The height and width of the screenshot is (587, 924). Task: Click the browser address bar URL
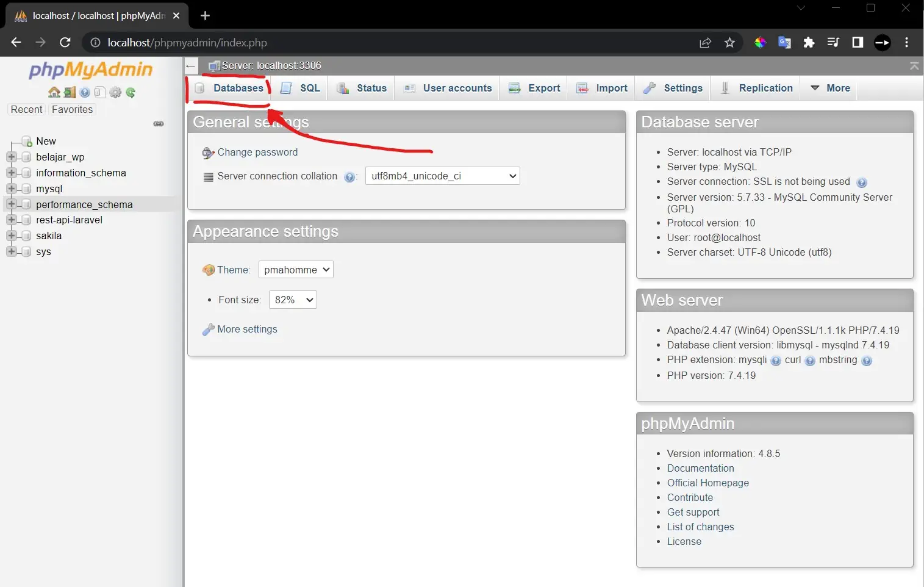pyautogui.click(x=187, y=43)
